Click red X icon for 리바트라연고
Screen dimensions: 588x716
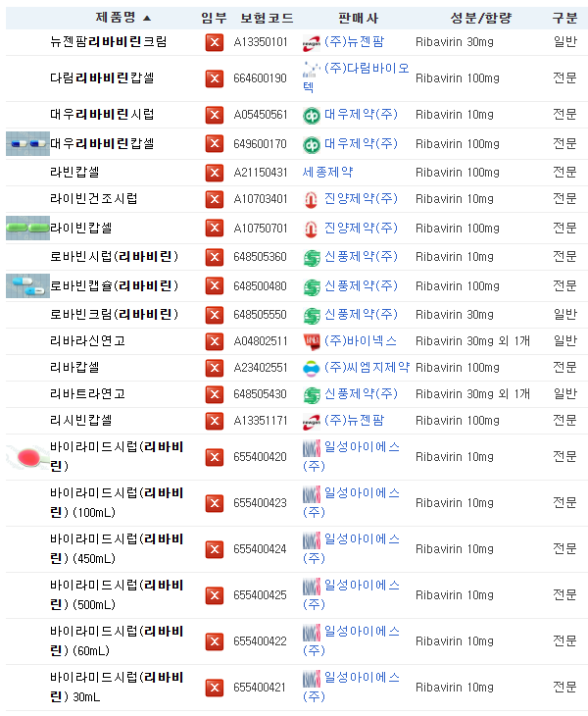(214, 394)
